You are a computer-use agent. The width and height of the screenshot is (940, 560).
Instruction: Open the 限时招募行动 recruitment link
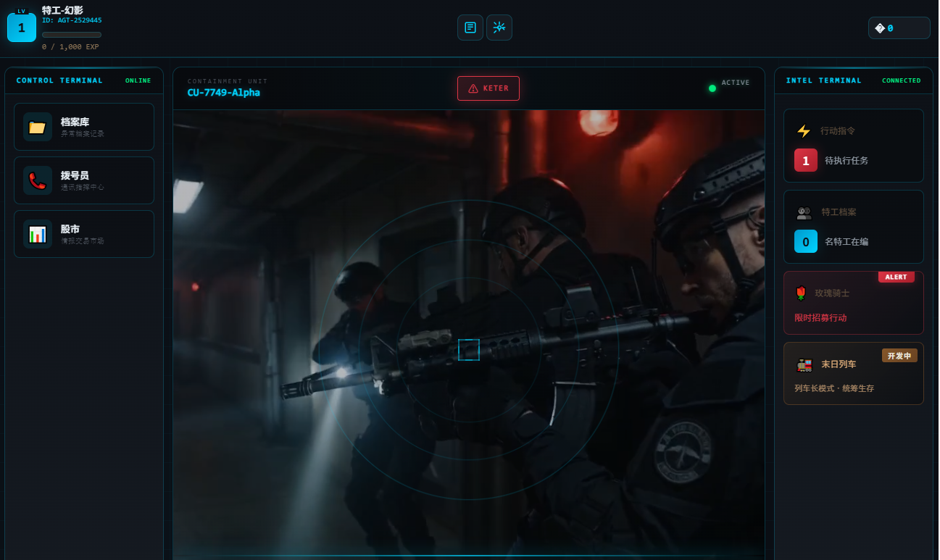(820, 317)
